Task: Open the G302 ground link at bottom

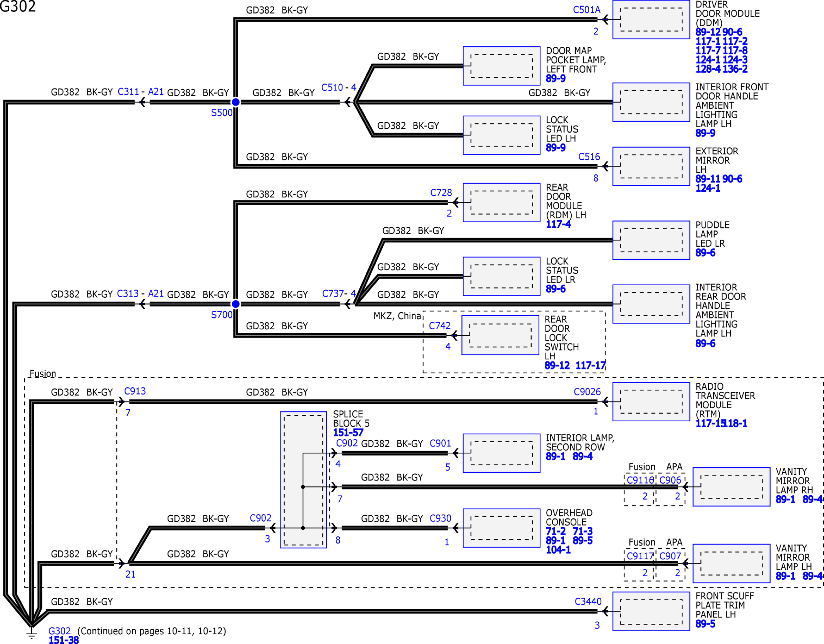Action: coord(60,631)
